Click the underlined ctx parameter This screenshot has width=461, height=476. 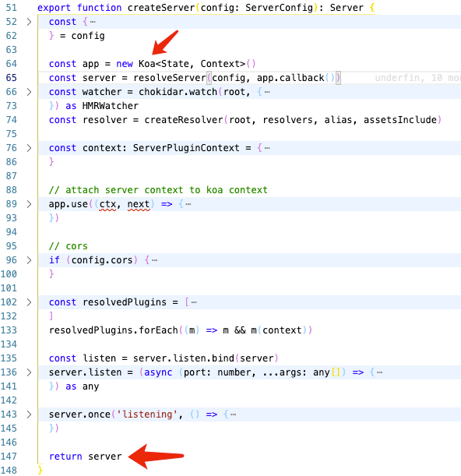tap(107, 204)
